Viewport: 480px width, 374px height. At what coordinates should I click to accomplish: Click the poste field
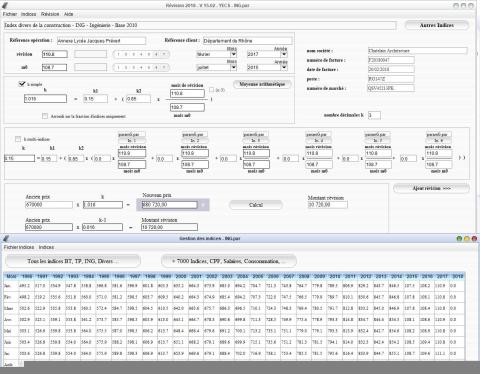391,79
